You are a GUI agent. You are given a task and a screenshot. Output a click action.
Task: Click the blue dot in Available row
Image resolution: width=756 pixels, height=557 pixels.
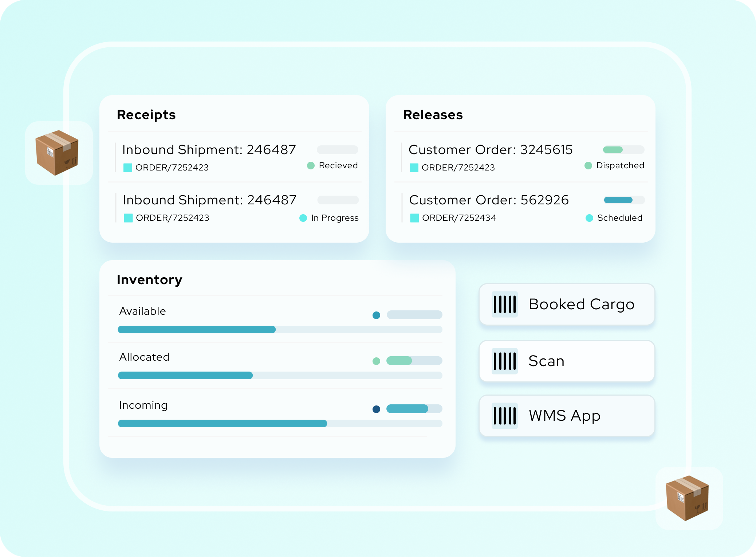(x=376, y=315)
